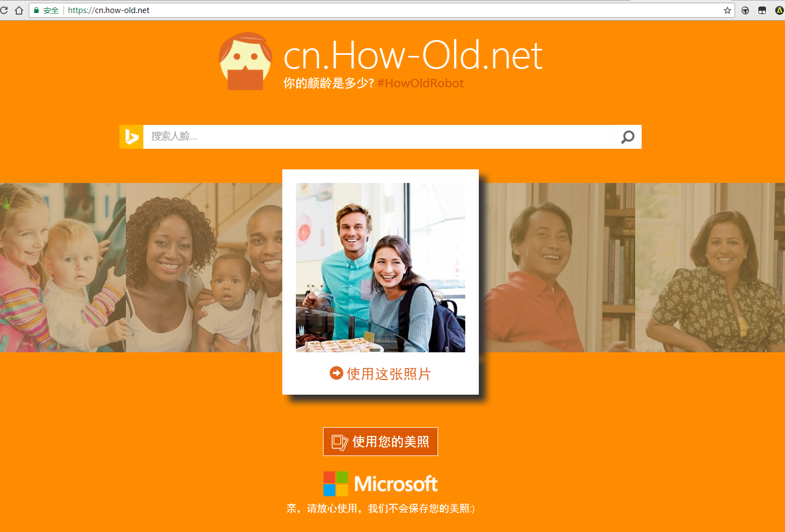Viewport: 785px width, 532px height.
Task: Click the address bar URL cn.how-old.net
Action: point(109,10)
